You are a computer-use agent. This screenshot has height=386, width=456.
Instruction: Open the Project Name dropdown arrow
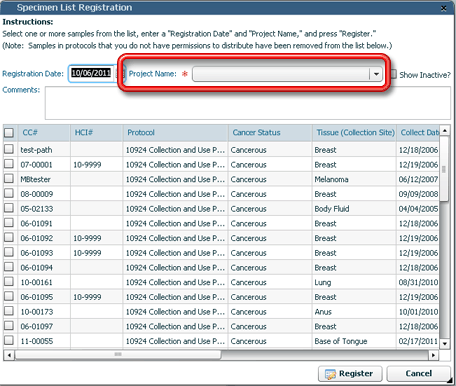(376, 74)
